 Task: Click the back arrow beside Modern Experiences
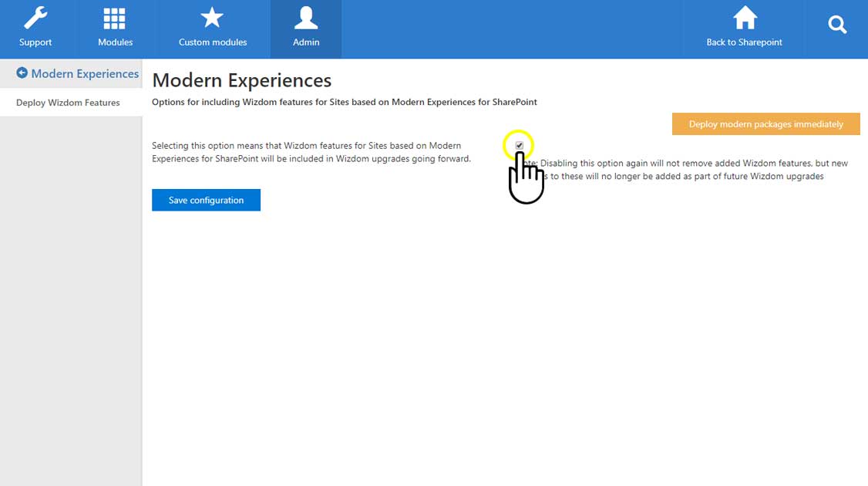[22, 73]
